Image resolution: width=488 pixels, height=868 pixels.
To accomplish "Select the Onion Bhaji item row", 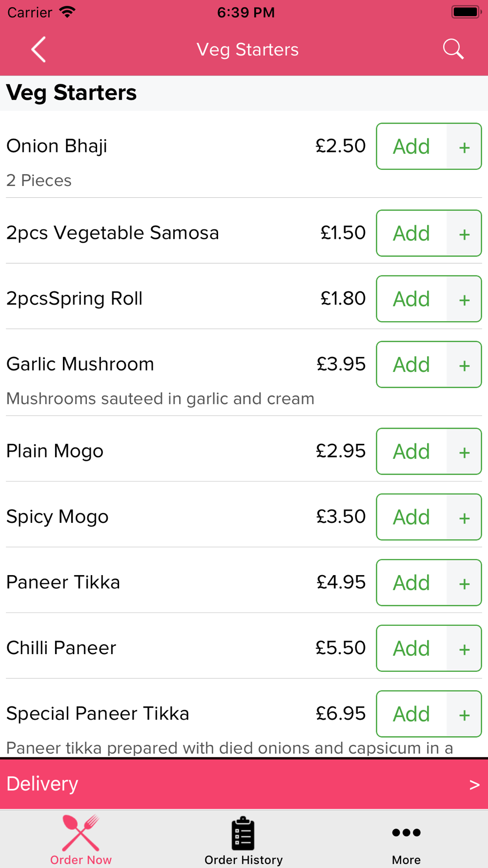I will tap(244, 154).
